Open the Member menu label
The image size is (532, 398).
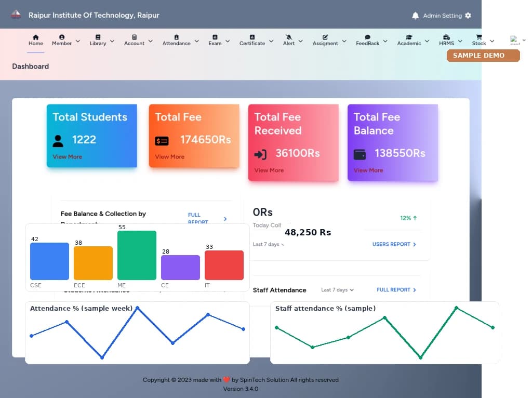[62, 44]
